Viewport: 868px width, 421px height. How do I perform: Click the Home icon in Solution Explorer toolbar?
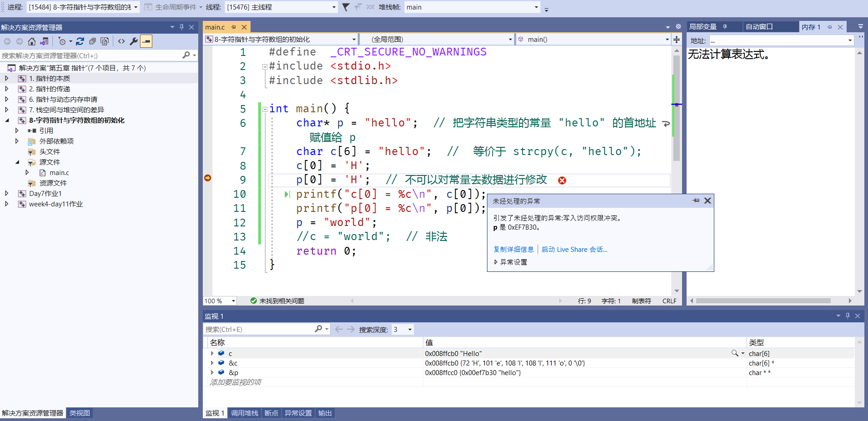[x=31, y=41]
